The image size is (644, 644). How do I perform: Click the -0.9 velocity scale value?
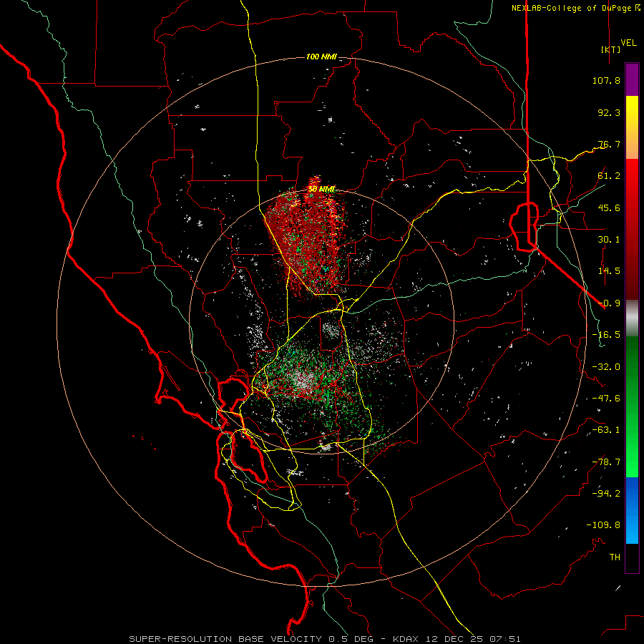tap(609, 303)
